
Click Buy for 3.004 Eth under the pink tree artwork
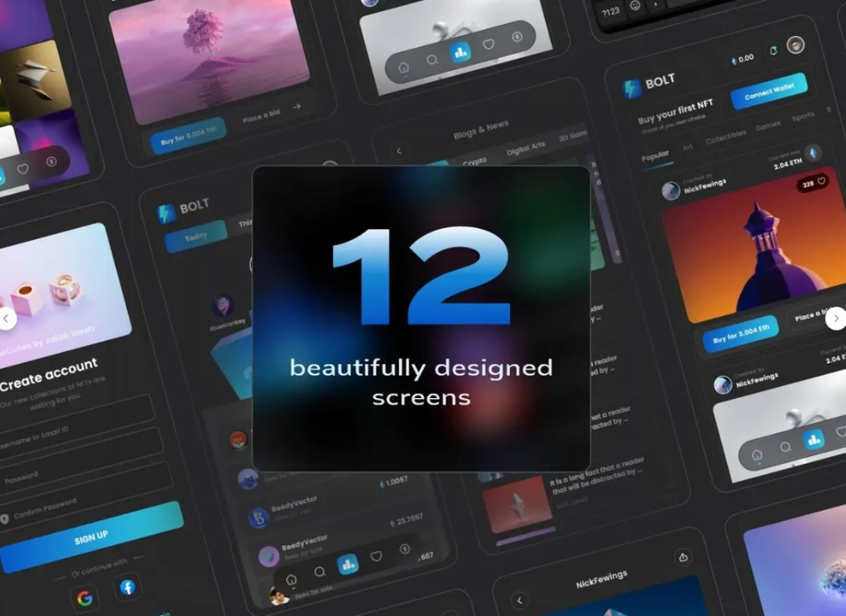188,136
